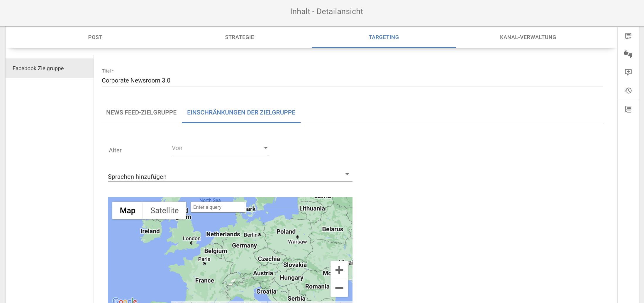Open the notes checklist icon in right sidebar
The image size is (644, 303).
(628, 36)
